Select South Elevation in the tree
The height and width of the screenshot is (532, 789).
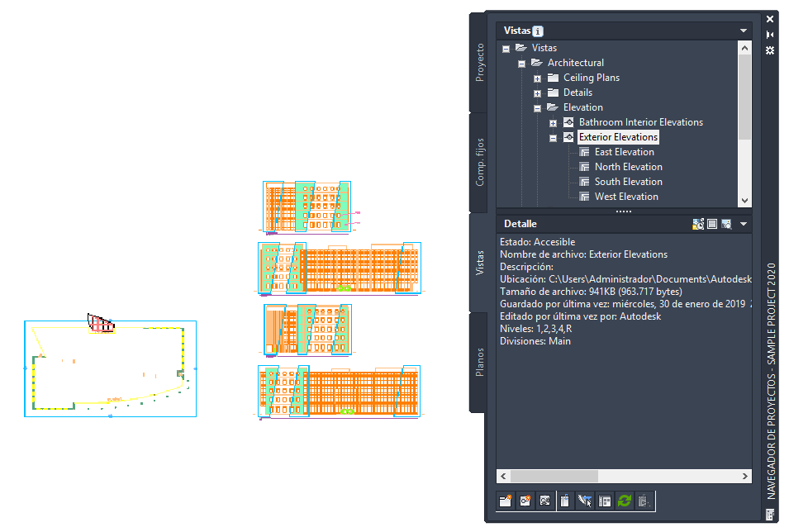click(x=629, y=182)
